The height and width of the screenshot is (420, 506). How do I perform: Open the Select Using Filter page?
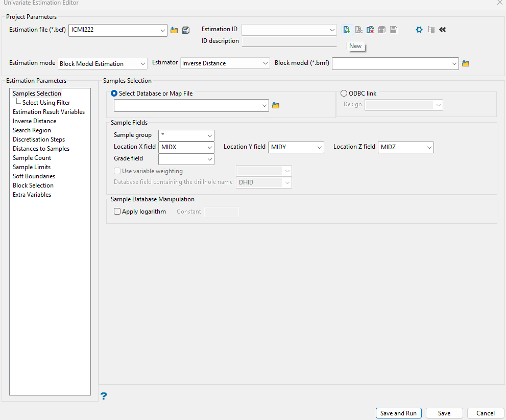point(46,103)
